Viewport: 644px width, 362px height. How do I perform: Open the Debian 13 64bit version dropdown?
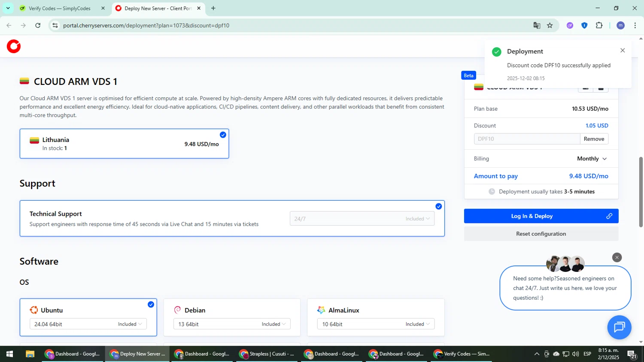232,324
